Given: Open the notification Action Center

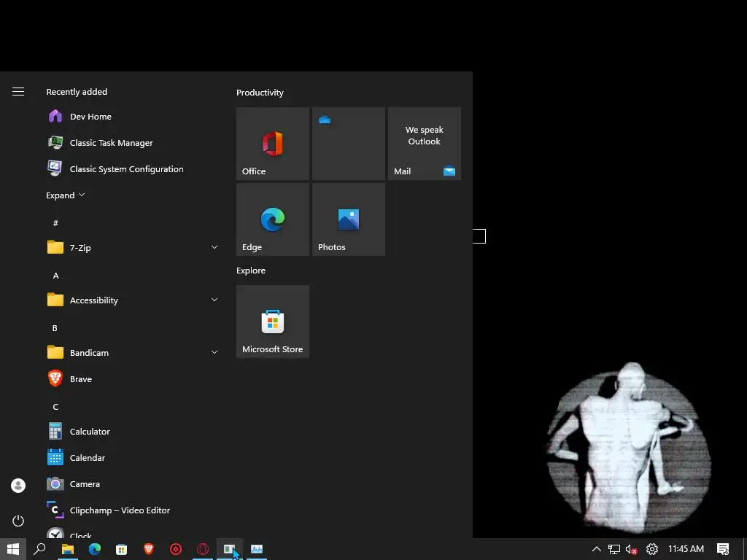Looking at the screenshot, I should click(723, 549).
